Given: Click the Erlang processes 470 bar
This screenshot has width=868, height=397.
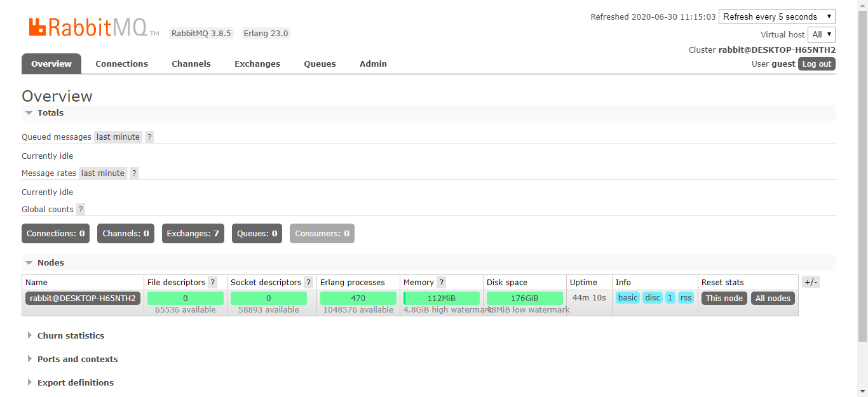Looking at the screenshot, I should point(358,298).
